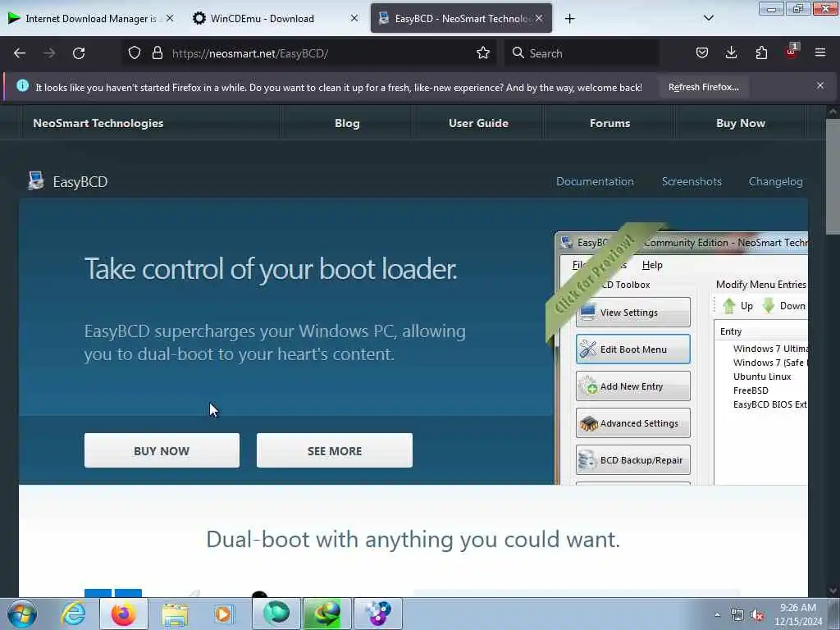Click the network tray icon

coord(737,615)
